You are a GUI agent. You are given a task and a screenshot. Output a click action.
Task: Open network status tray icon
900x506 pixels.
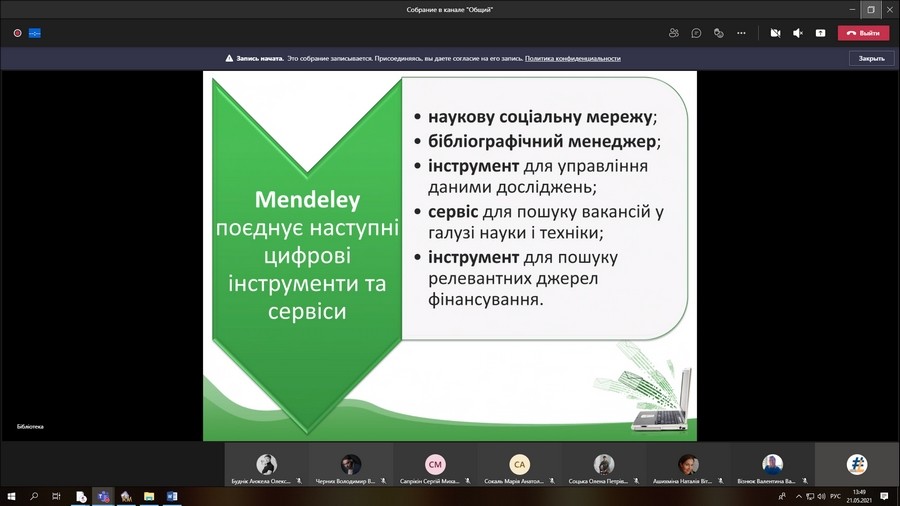tap(810, 497)
